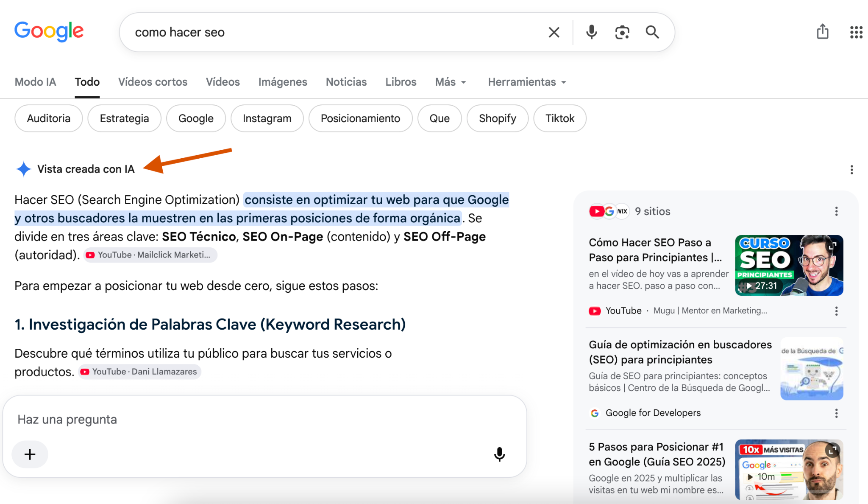
Task: Switch to Modo IA tab
Action: pyautogui.click(x=35, y=82)
